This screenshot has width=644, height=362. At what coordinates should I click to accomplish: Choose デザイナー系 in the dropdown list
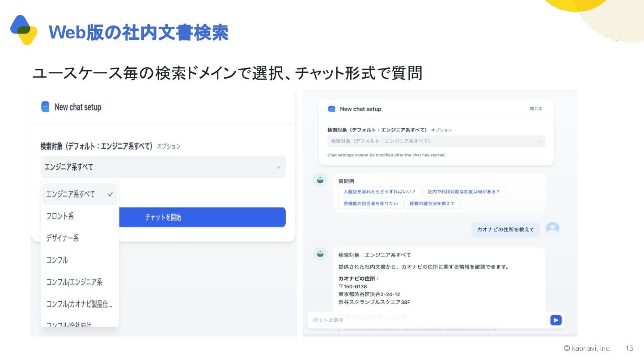coord(63,238)
